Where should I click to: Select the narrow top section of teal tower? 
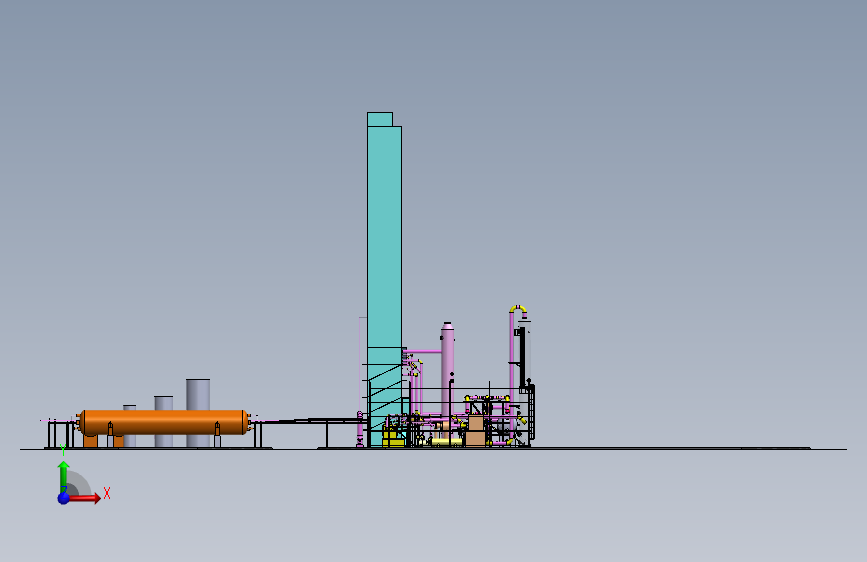point(380,119)
